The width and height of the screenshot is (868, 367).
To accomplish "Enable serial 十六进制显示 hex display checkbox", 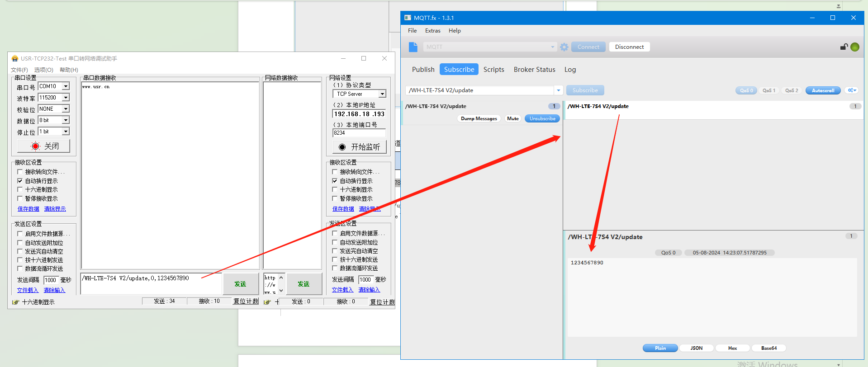I will coord(20,189).
